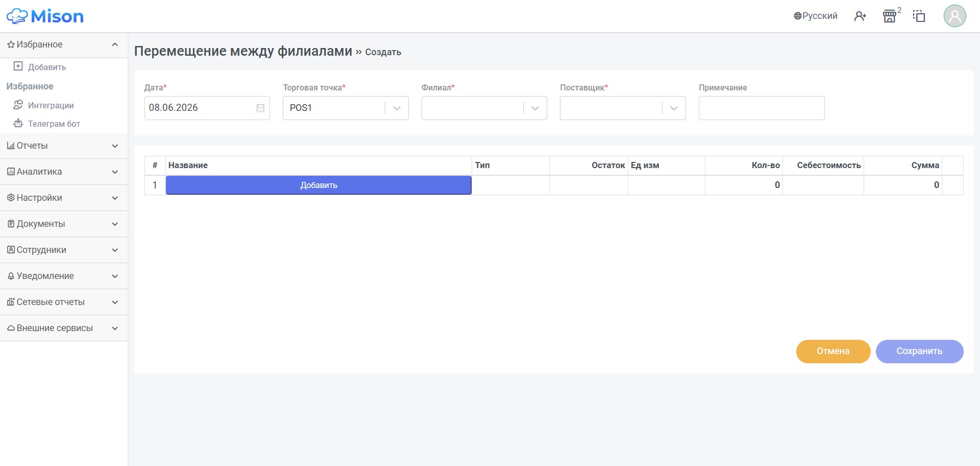
Task: Click the Mison logo
Action: (x=45, y=16)
